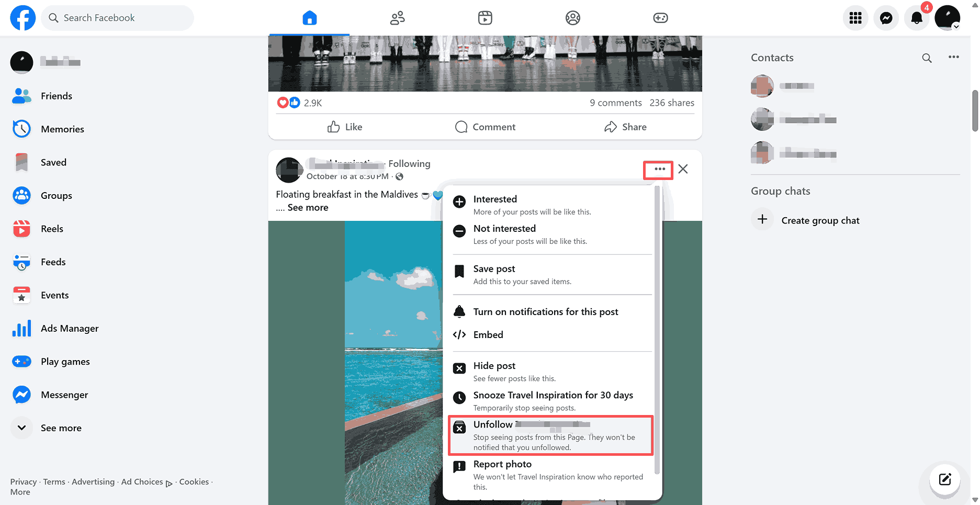Open the Messenger icon in top bar
Image resolution: width=980 pixels, height=505 pixels.
886,18
